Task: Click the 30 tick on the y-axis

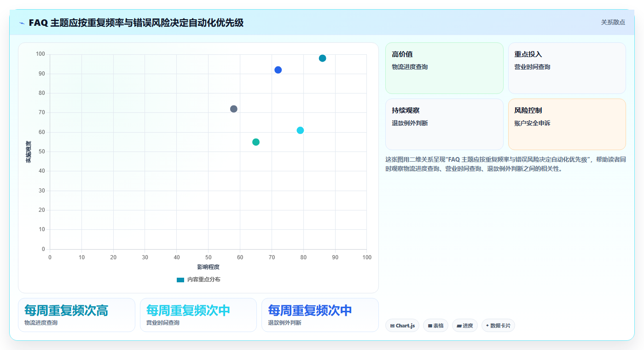Action: pyautogui.click(x=42, y=191)
